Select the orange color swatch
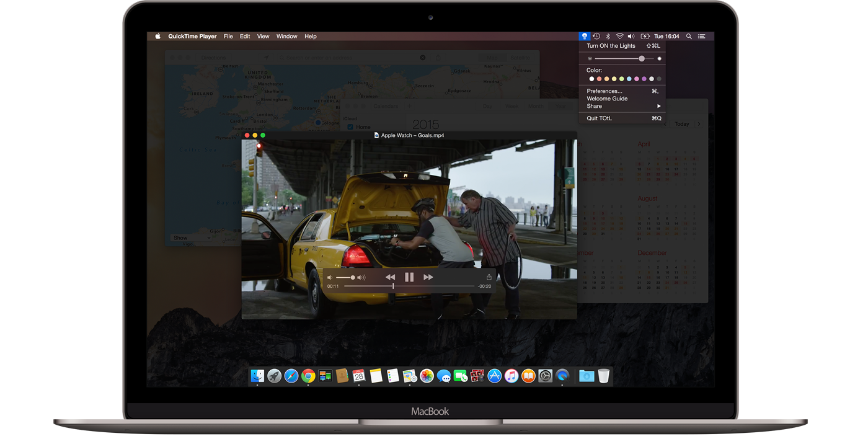Screen dimensions: 868x444 tap(606, 79)
